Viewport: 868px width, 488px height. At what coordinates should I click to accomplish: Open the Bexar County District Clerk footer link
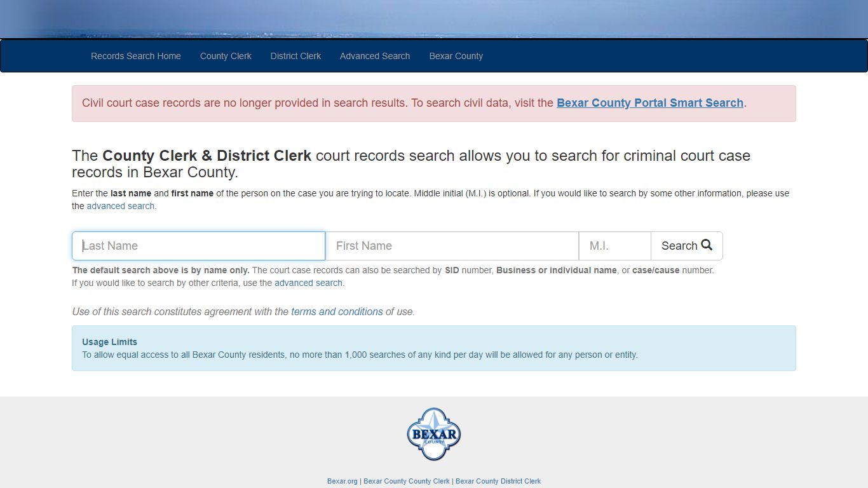pyautogui.click(x=498, y=481)
